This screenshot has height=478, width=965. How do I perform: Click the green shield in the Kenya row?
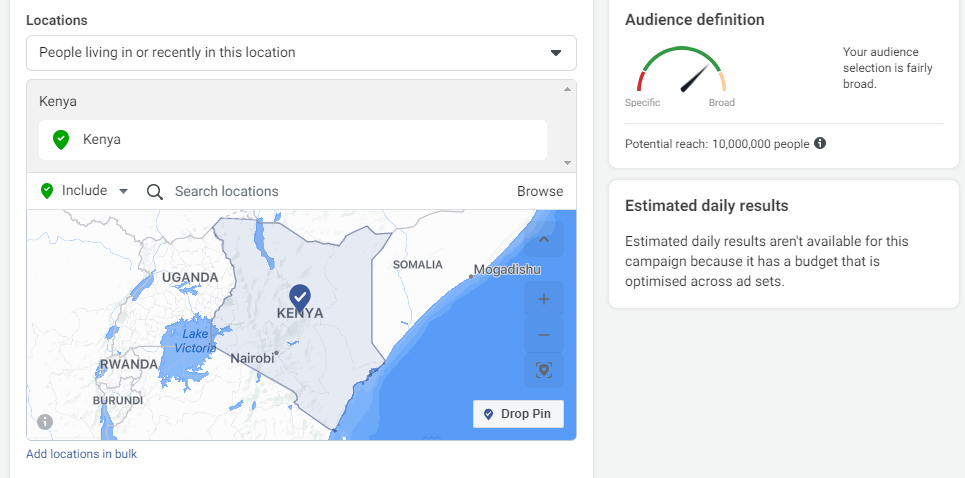pyautogui.click(x=61, y=140)
